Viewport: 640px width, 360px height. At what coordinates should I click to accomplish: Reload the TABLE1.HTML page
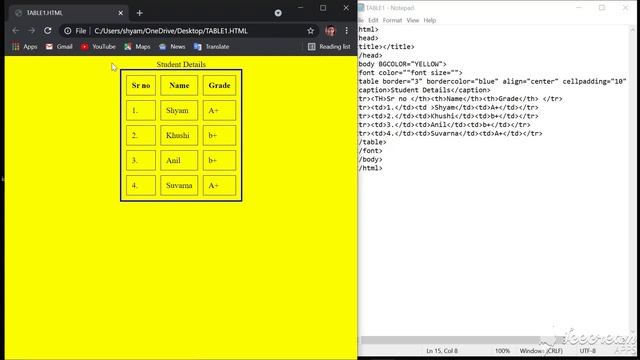48,31
